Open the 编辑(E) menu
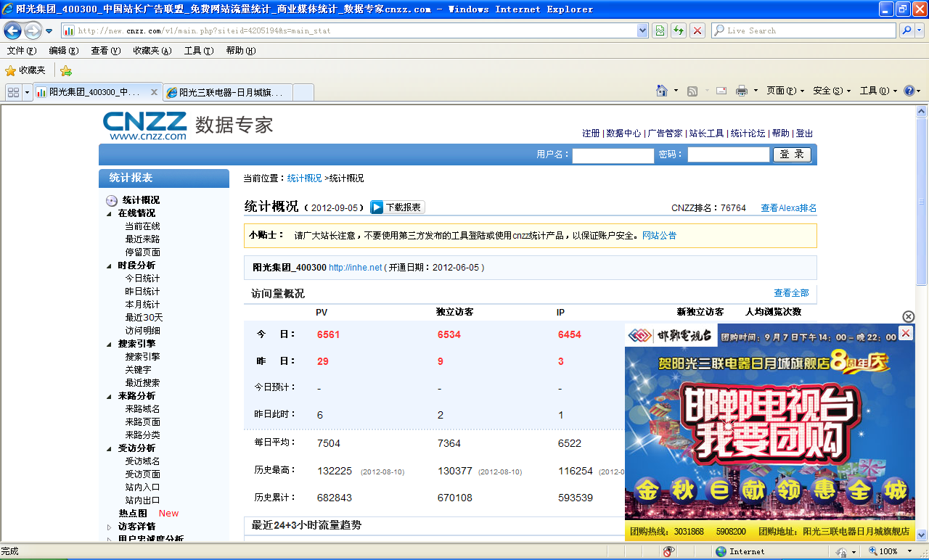This screenshot has width=929, height=560. click(x=63, y=51)
